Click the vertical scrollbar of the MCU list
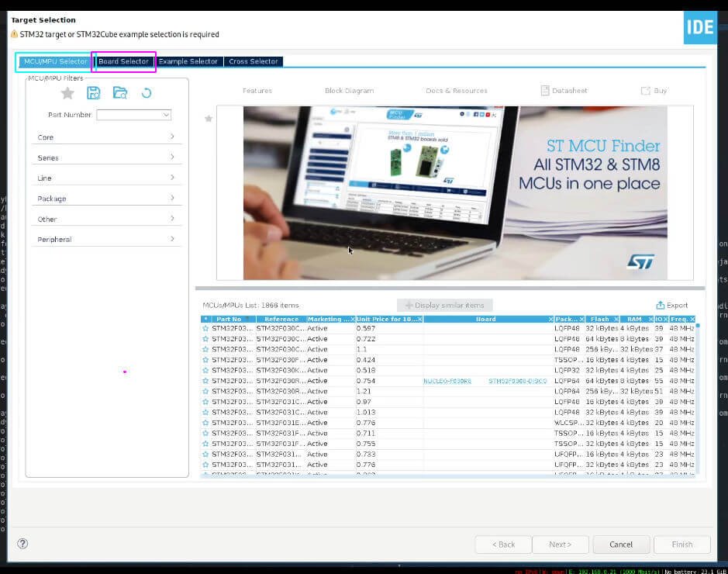This screenshot has height=574, width=728. (697, 399)
